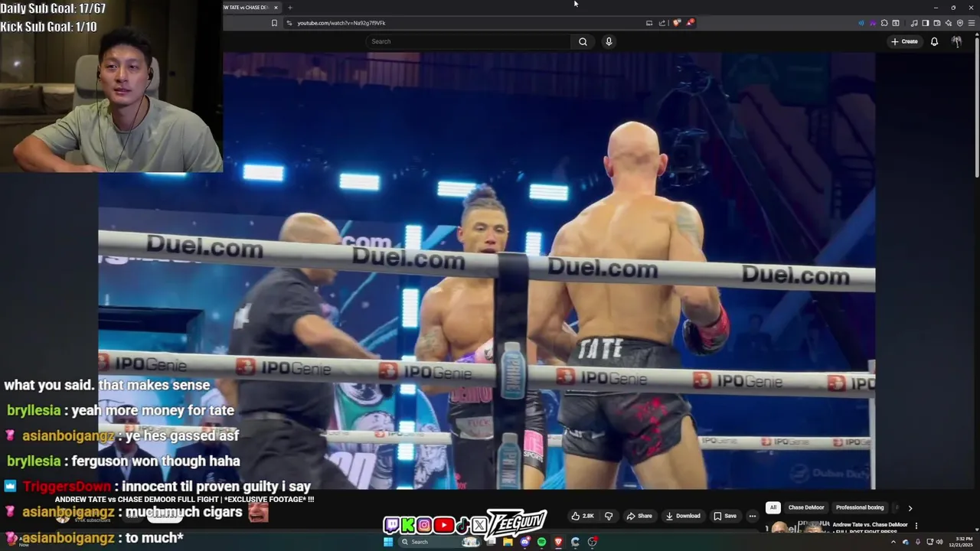Click the cast/picture-in-picture icon in address bar
The image size is (980, 551).
point(649,23)
